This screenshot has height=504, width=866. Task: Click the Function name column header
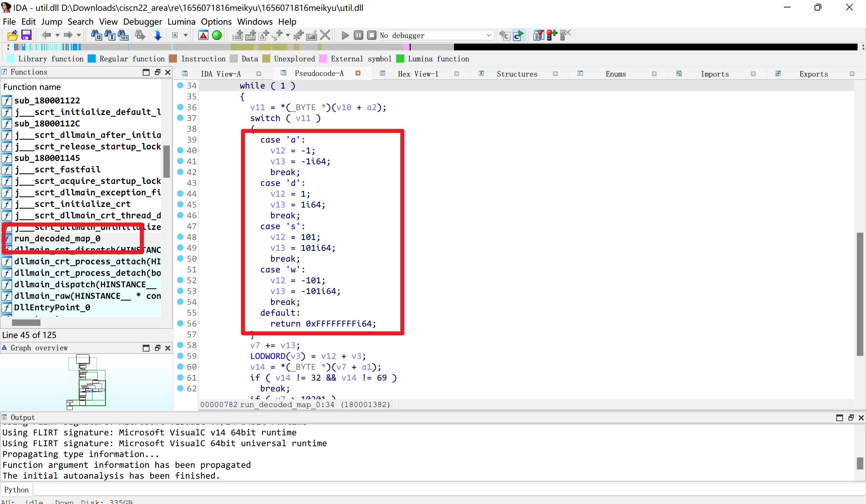pyautogui.click(x=31, y=87)
